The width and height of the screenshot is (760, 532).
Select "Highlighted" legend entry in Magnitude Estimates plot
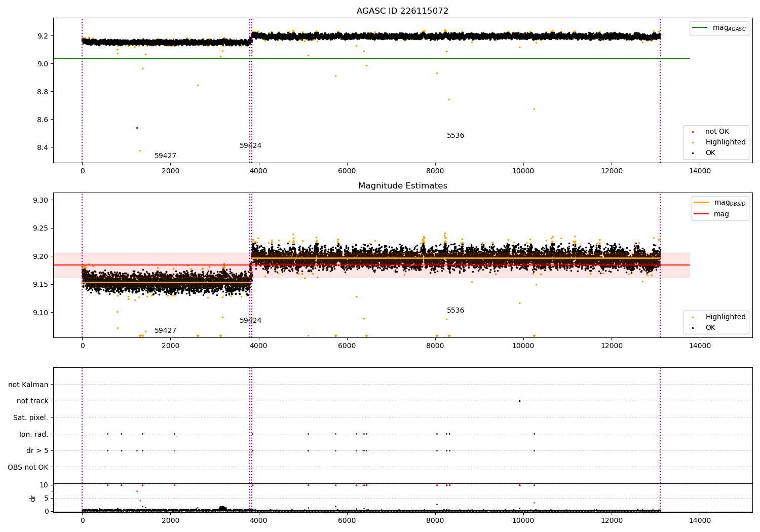pos(726,317)
